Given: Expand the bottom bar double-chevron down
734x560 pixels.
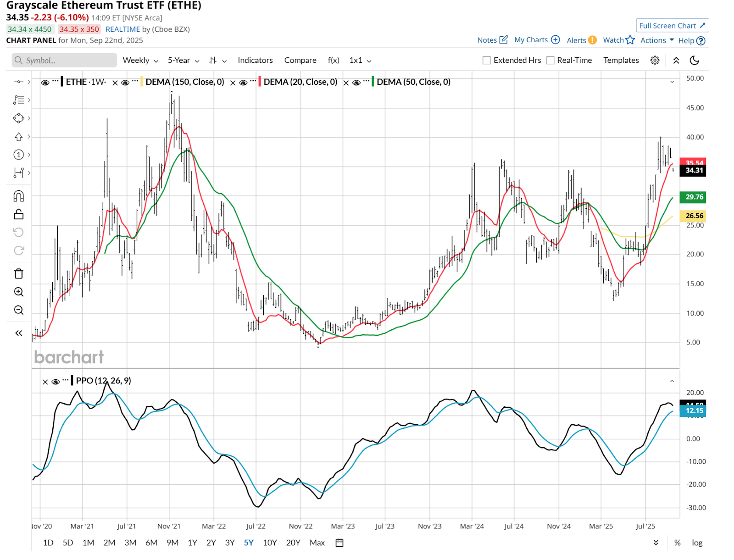Looking at the screenshot, I should 656,543.
